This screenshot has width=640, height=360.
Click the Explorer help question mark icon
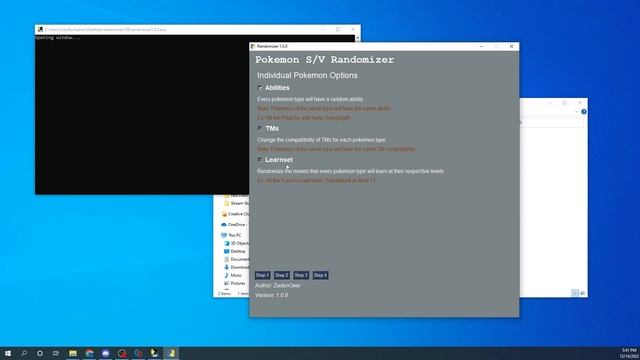click(x=584, y=111)
